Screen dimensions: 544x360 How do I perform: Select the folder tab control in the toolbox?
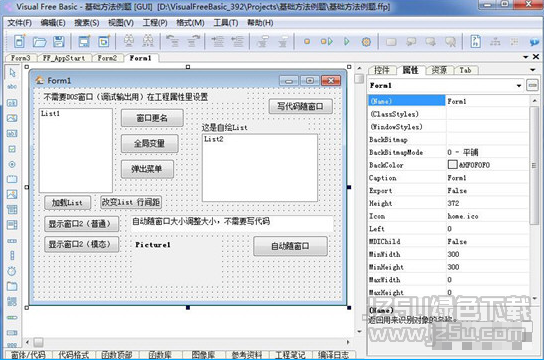pyautogui.click(x=12, y=286)
